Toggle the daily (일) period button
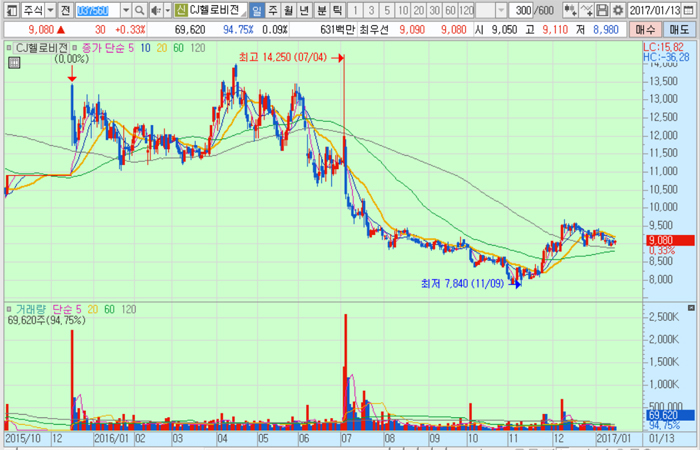This screenshot has height=450, width=700. coord(257,10)
